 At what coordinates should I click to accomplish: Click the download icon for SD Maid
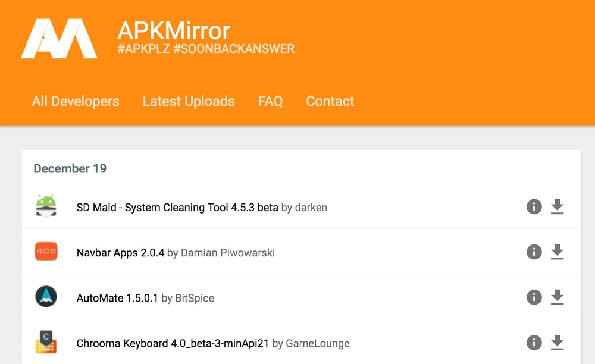(x=557, y=206)
